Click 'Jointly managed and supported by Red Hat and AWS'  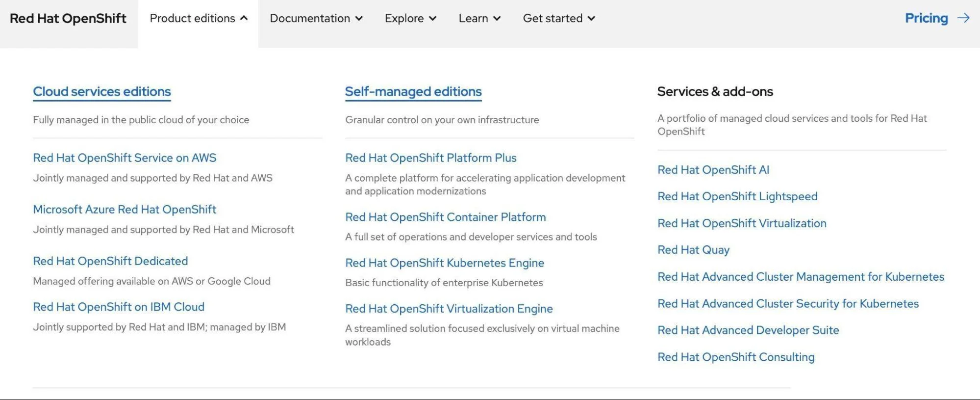point(153,178)
